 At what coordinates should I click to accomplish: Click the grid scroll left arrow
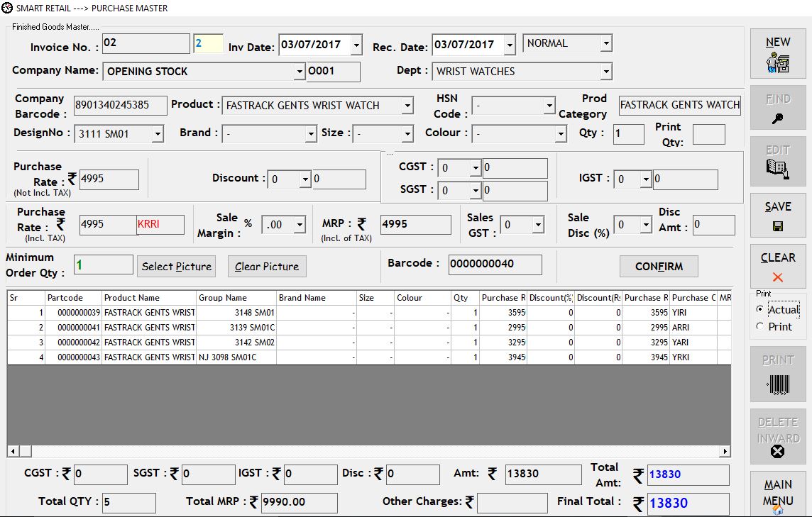click(13, 451)
